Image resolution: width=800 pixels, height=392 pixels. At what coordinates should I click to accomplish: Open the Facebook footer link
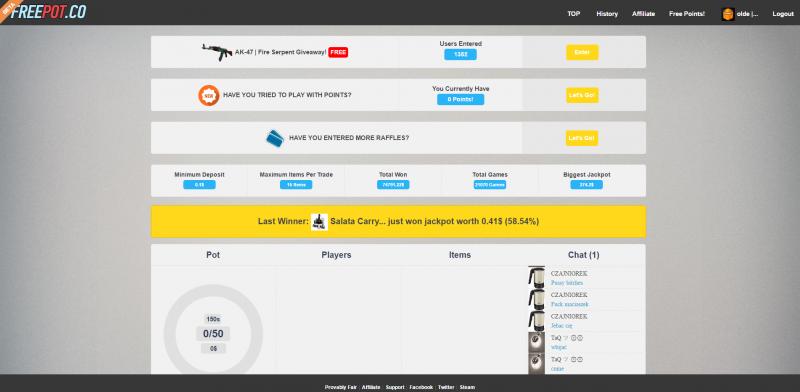421,387
